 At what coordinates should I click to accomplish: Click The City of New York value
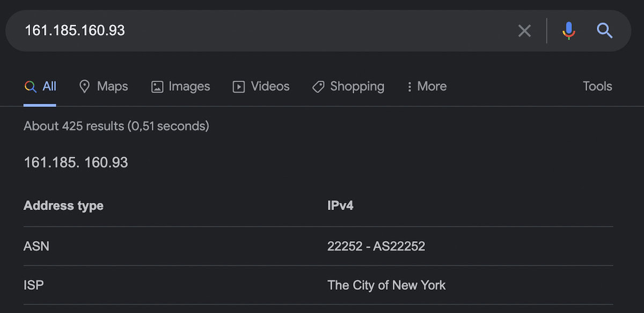[386, 285]
